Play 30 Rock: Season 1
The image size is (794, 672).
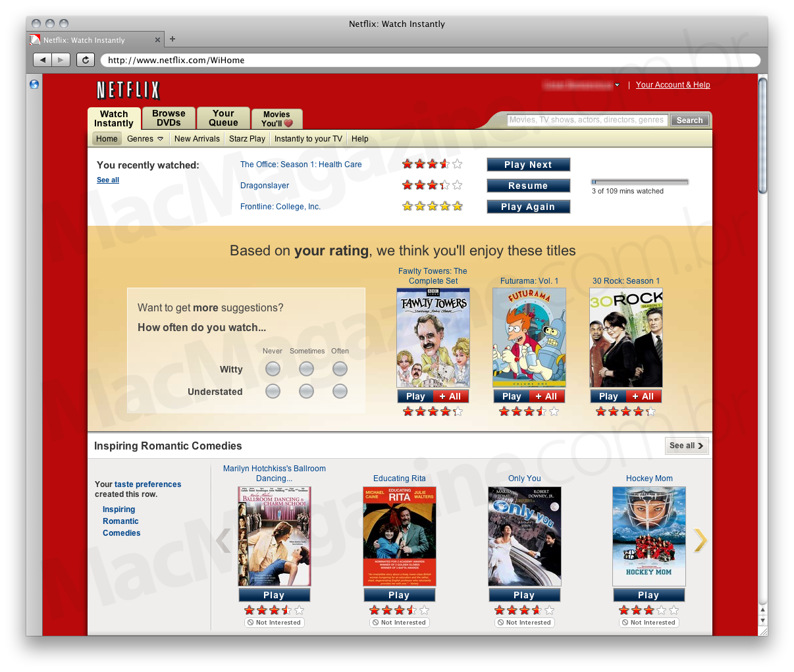pyautogui.click(x=608, y=396)
